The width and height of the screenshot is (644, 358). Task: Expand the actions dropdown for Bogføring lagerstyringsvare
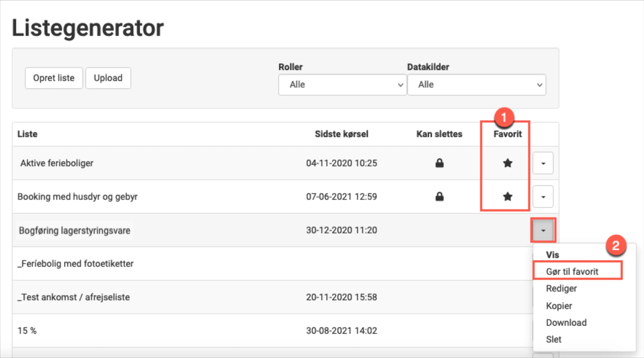click(x=543, y=230)
